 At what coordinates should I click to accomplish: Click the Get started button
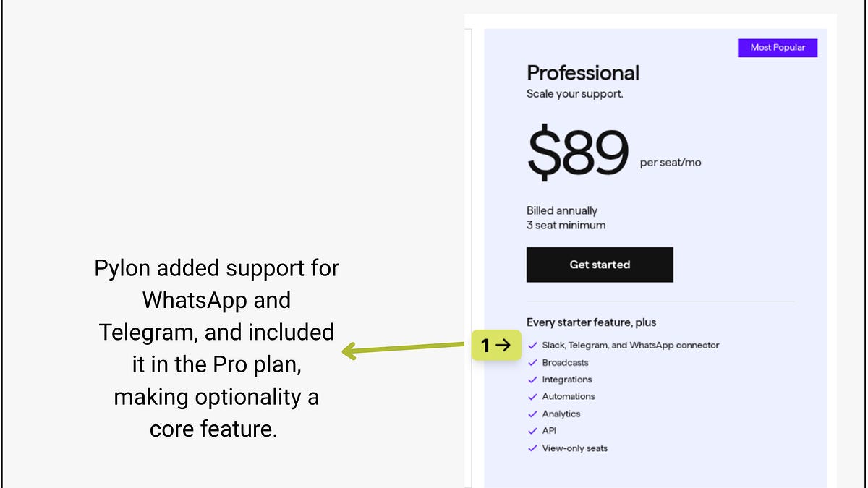click(x=600, y=264)
